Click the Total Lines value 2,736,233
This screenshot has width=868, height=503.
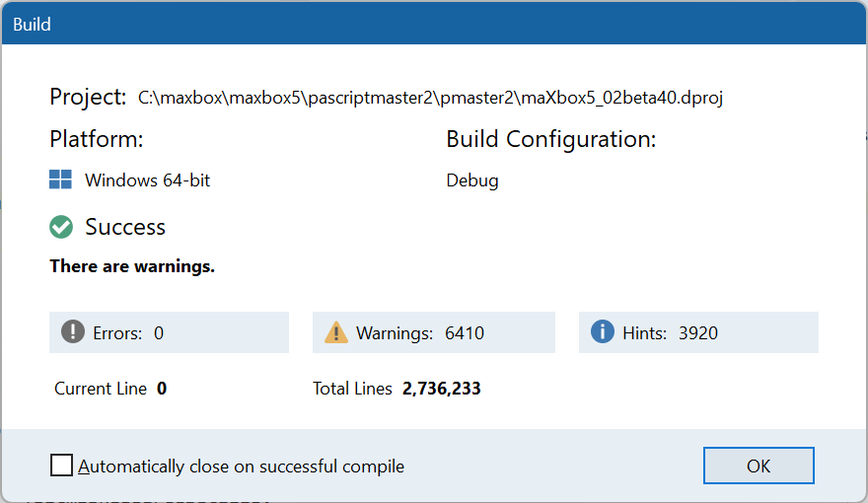pyautogui.click(x=442, y=389)
